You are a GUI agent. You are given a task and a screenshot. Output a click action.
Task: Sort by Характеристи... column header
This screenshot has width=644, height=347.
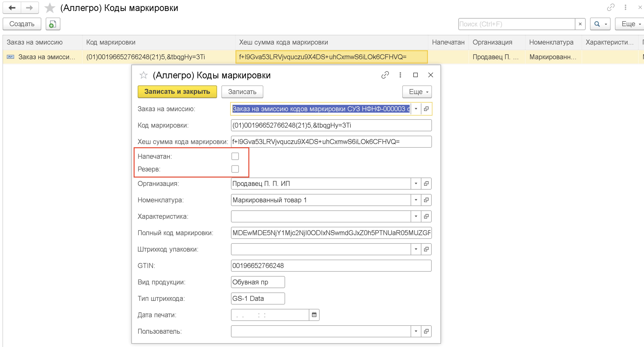coord(610,42)
